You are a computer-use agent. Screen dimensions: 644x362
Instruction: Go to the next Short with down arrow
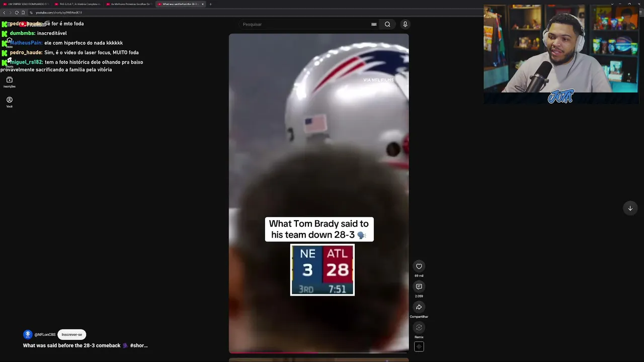click(x=630, y=208)
